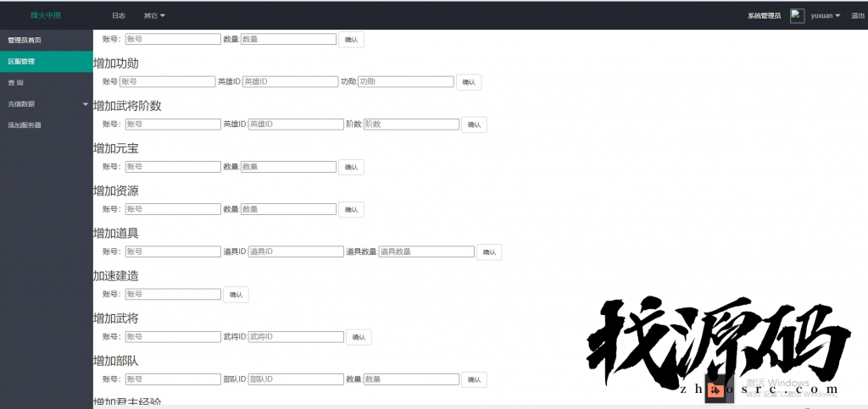
Task: Confirm the 增加功勋 form
Action: [469, 82]
